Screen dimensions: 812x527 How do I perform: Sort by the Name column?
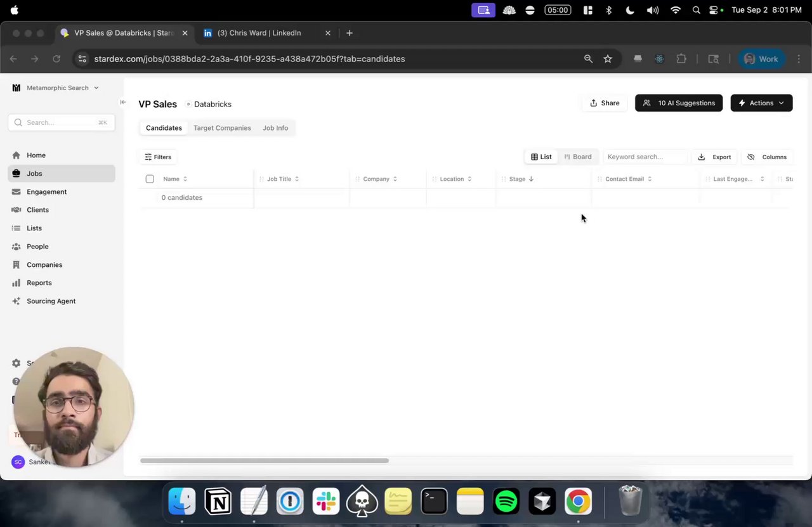click(176, 179)
